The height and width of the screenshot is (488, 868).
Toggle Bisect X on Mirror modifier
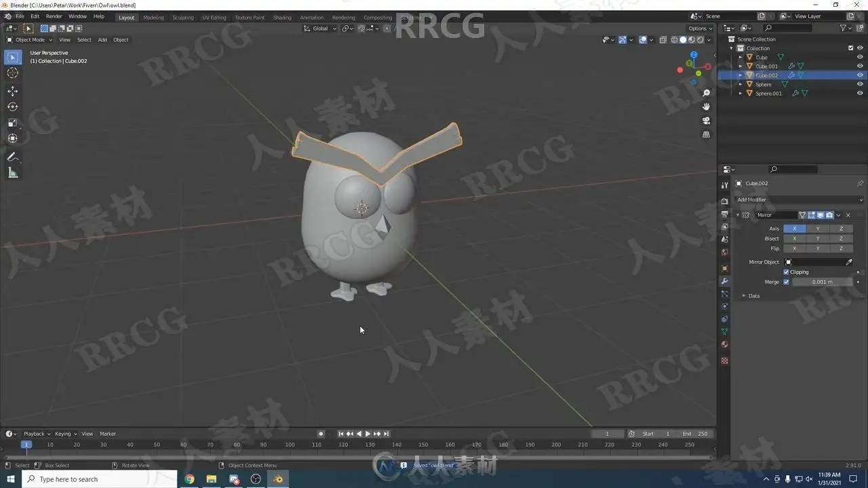point(795,239)
